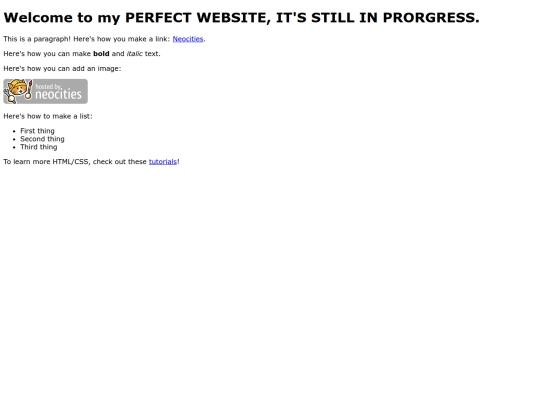
Task: Click 'Here's how to make a list:' text
Action: (48, 116)
